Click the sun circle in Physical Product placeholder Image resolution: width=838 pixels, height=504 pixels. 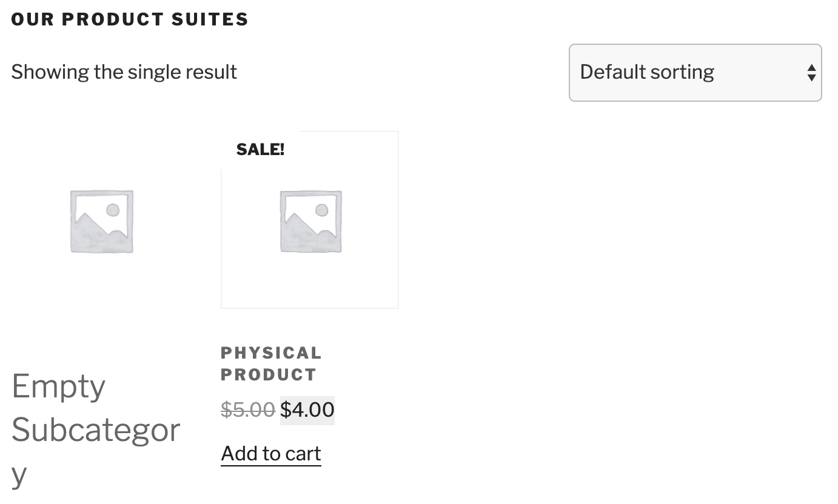point(322,210)
